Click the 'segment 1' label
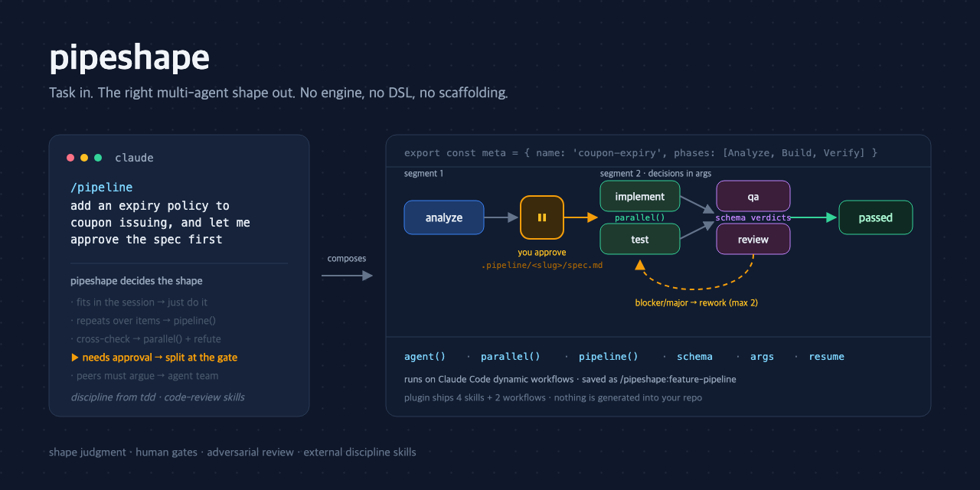 tap(423, 174)
